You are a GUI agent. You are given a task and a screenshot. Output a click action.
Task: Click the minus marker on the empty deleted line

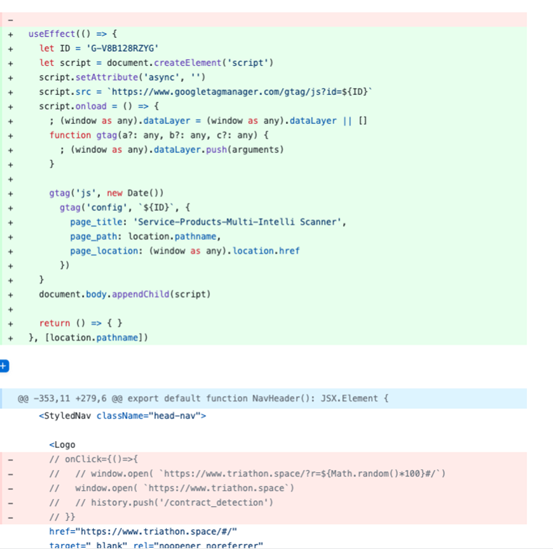tap(11, 20)
